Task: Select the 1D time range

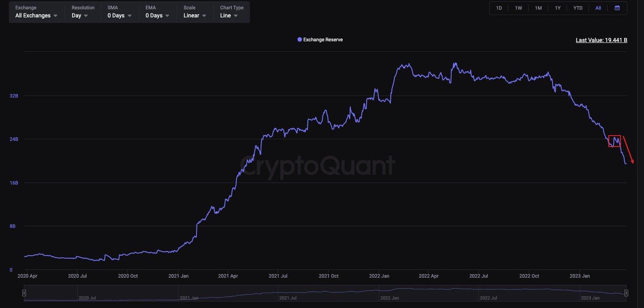Action: click(x=499, y=8)
